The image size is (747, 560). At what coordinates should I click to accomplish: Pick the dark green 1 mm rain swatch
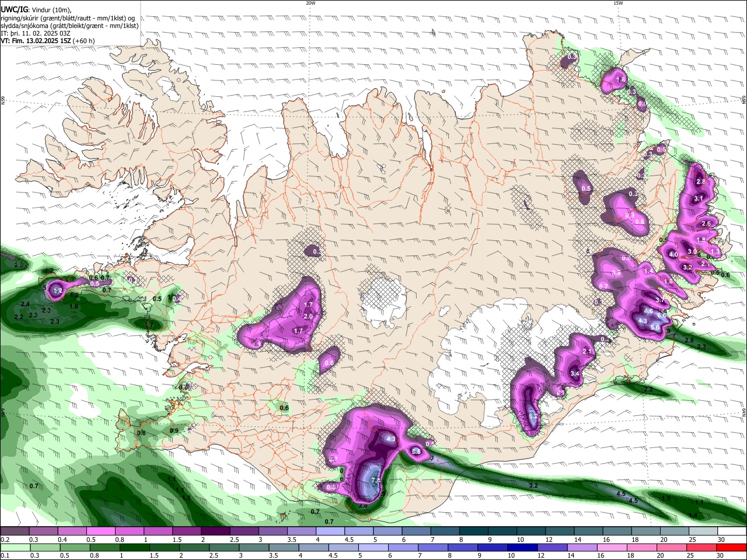pos(134,547)
